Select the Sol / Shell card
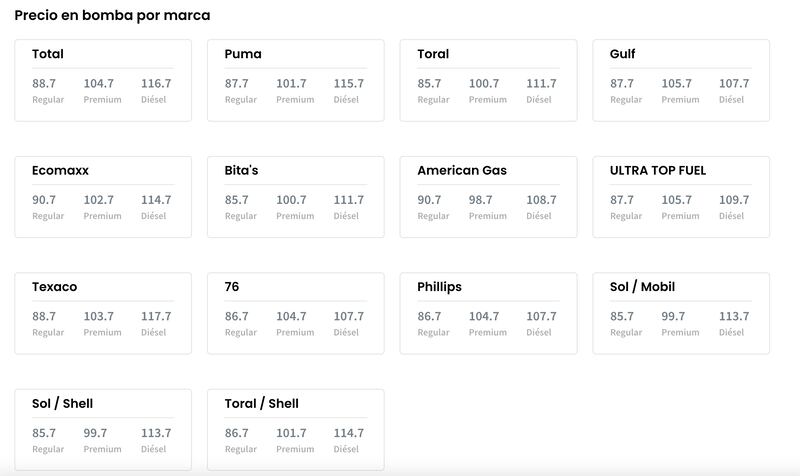The width and height of the screenshot is (800, 476). 103,430
